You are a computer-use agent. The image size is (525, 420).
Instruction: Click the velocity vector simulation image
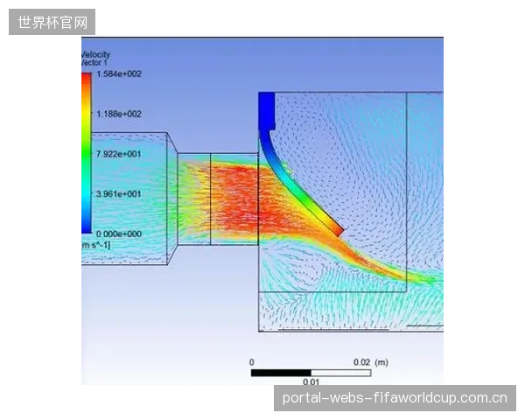[x=262, y=211]
